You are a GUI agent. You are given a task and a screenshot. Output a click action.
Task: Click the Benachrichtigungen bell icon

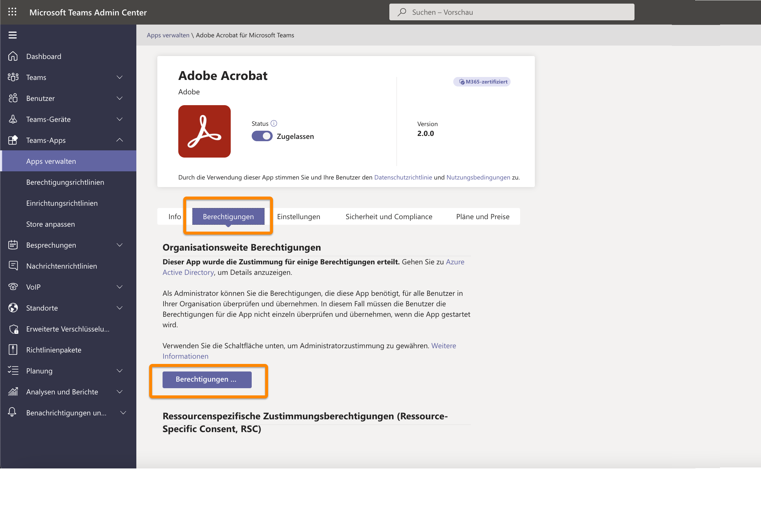coord(12,412)
